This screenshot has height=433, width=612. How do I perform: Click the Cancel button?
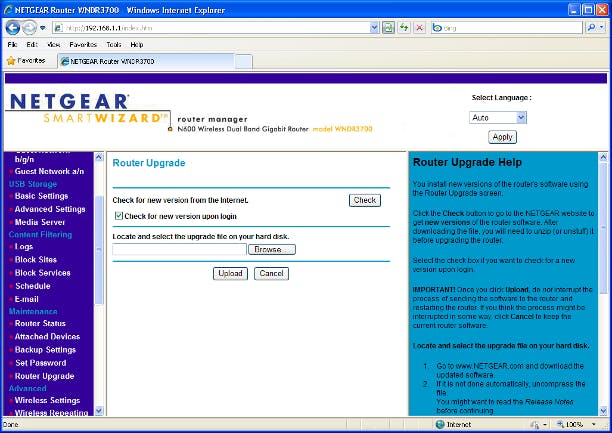pos(271,273)
